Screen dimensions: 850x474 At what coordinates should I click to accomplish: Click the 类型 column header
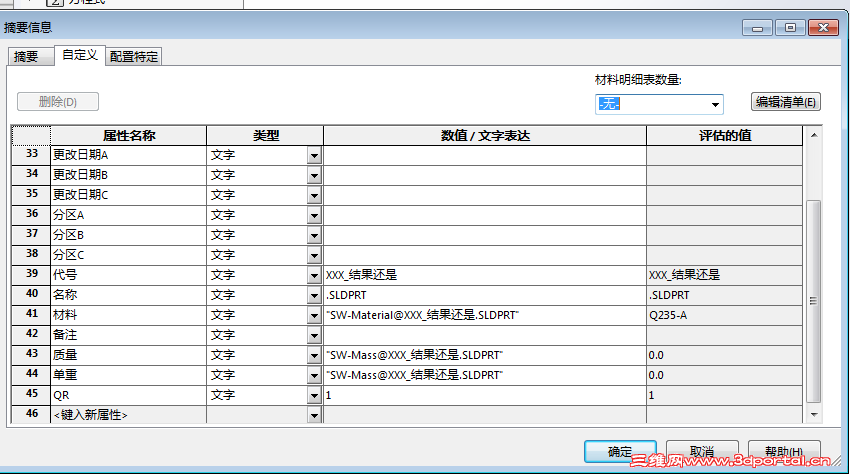tap(265, 136)
